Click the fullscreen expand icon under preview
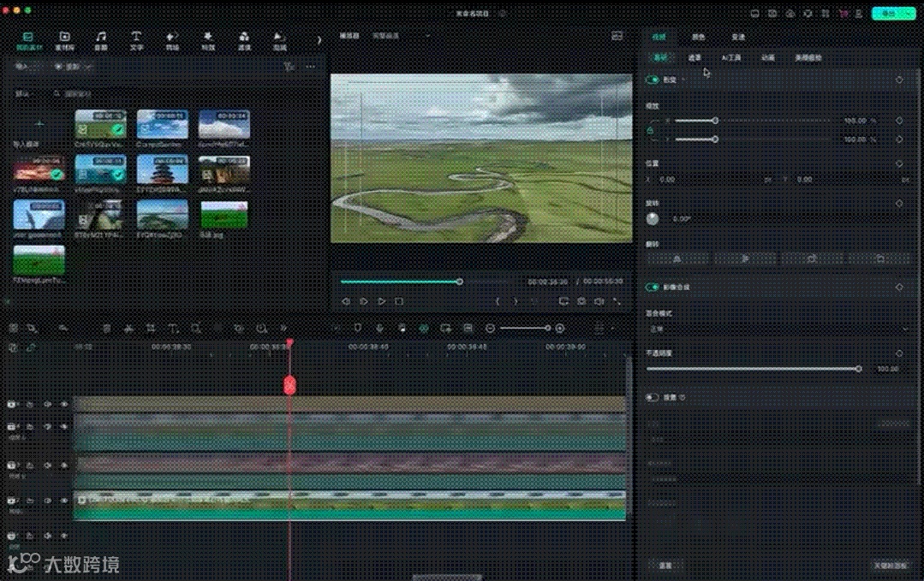This screenshot has height=581, width=924. tap(617, 301)
